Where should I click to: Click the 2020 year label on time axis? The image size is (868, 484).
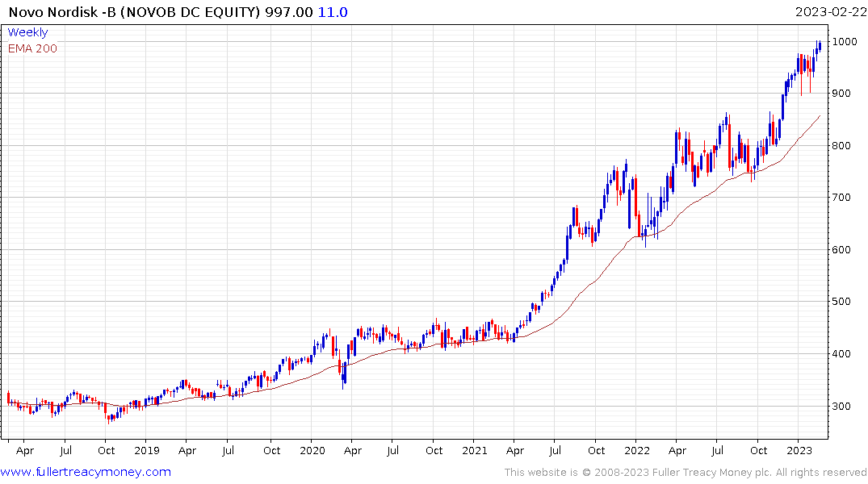[312, 451]
